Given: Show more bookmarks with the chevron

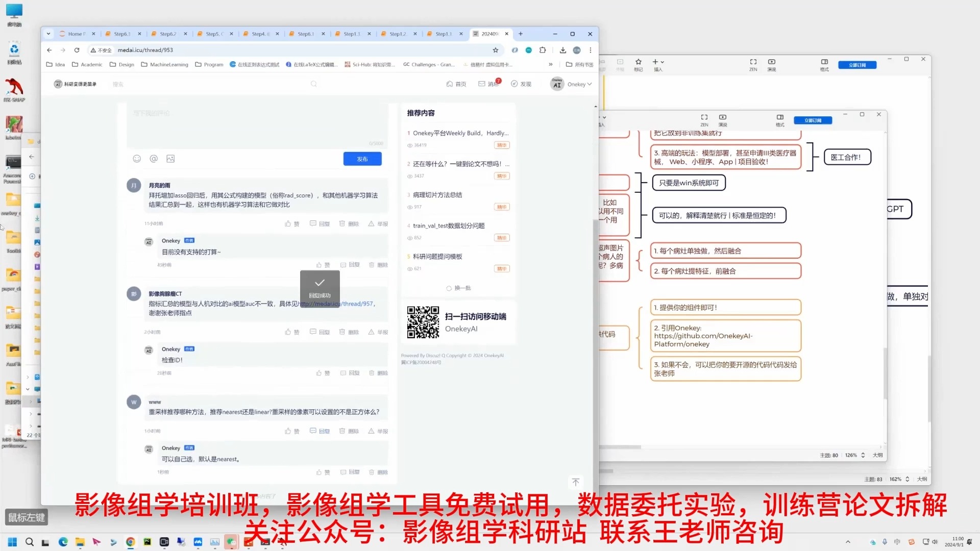Looking at the screenshot, I should click(x=550, y=65).
